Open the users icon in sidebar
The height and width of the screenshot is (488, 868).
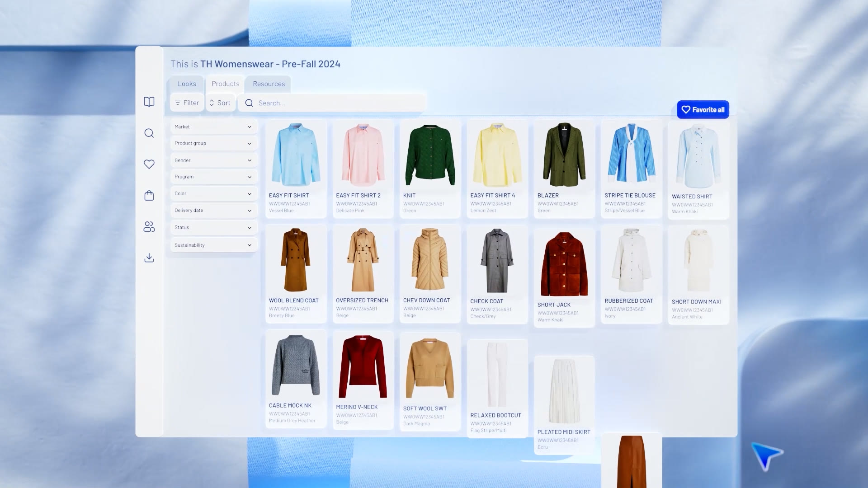coord(149,226)
